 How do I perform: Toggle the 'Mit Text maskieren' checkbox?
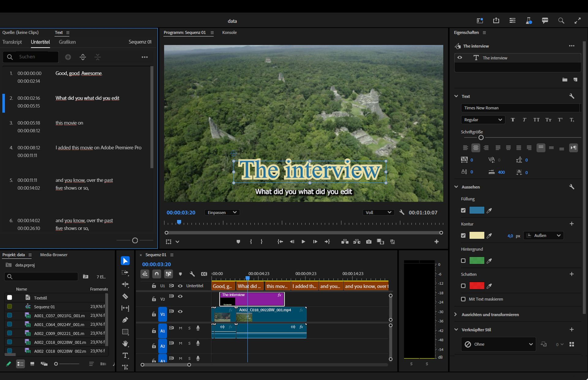[463, 299]
